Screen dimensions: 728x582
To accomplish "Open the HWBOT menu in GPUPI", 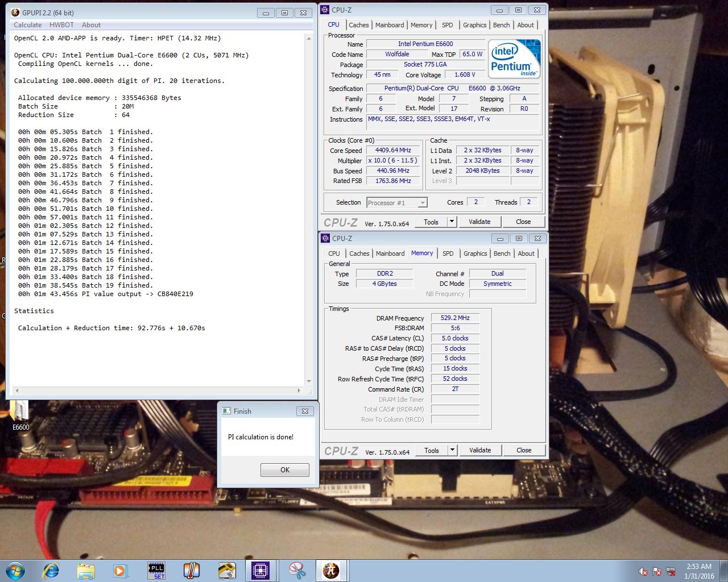I will tap(61, 25).
